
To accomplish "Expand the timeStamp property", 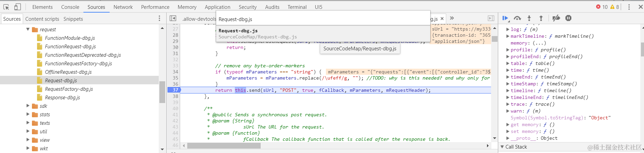I will pyautogui.click(x=508, y=84).
